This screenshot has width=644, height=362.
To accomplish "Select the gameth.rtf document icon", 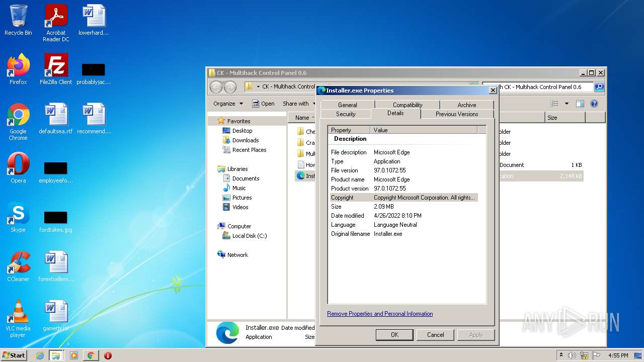I will point(56,316).
